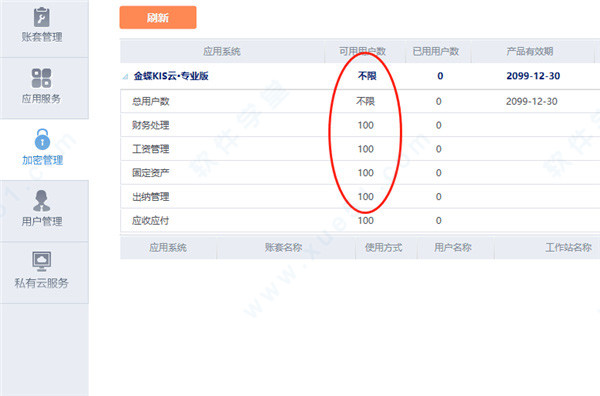
Task: Click the 100 value for 应收应付
Action: (365, 220)
